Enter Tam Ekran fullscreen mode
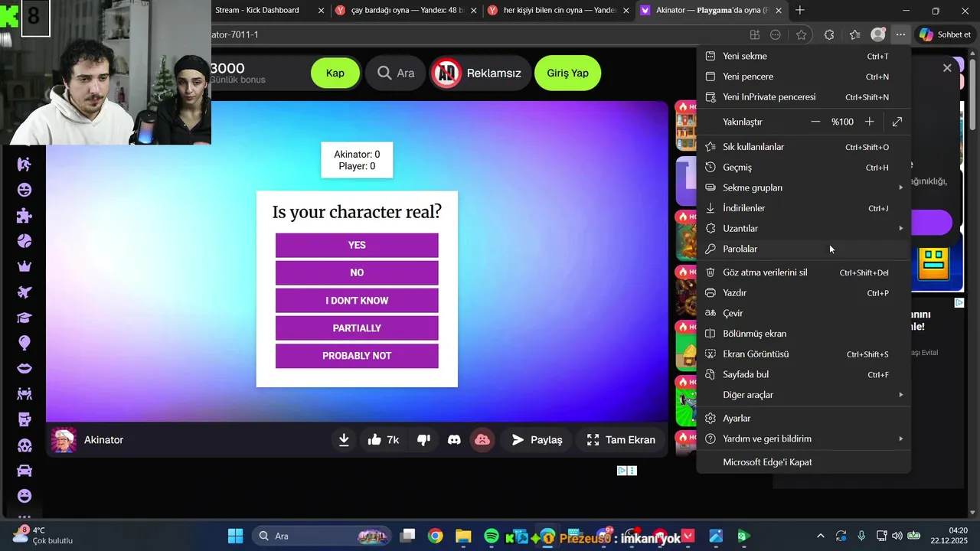 621,439
